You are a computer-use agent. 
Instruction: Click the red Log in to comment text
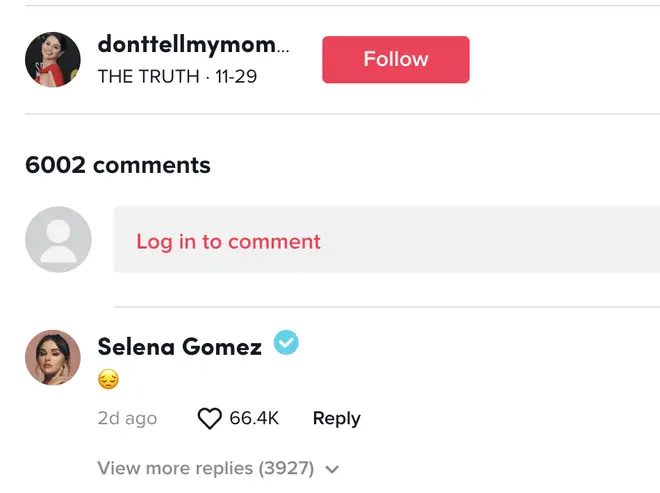tap(228, 242)
